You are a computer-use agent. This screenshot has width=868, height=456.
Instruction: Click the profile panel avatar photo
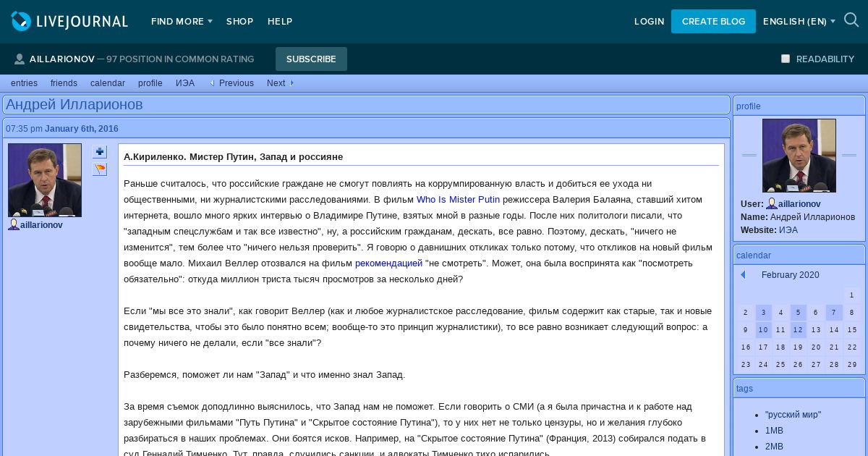[799, 156]
